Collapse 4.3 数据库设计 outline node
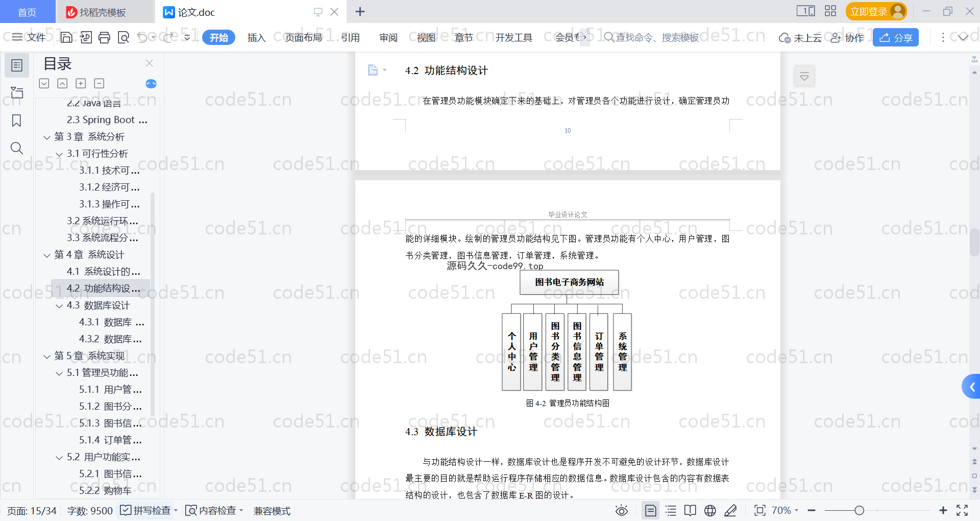 pyautogui.click(x=59, y=305)
